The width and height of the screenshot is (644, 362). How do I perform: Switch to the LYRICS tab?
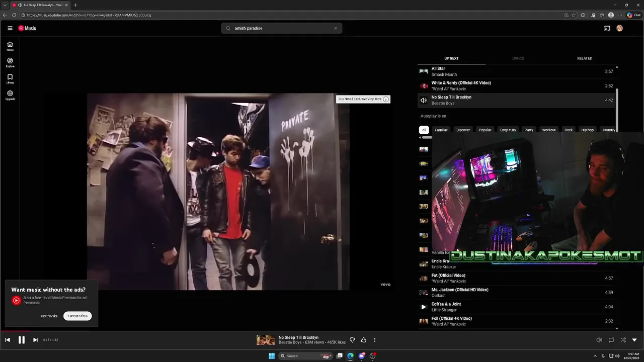pyautogui.click(x=518, y=58)
